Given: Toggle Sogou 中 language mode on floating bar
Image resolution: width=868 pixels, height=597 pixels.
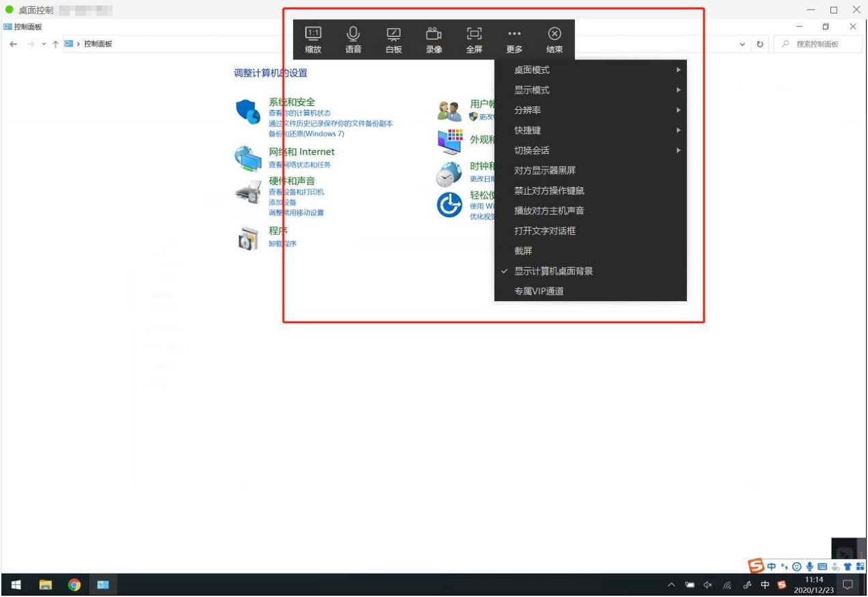Looking at the screenshot, I should click(772, 566).
